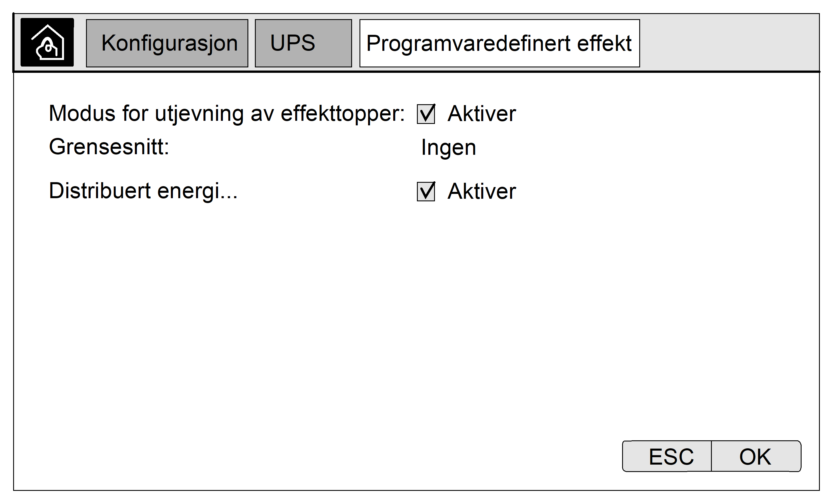Viewport: 833px width, 504px height.
Task: Select the Modus for utjevning av effekttopper label
Action: [227, 113]
